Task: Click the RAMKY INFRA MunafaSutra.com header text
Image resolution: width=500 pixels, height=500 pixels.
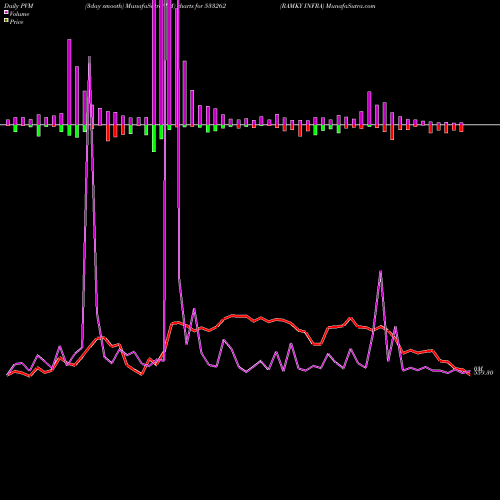Action: 327,6
